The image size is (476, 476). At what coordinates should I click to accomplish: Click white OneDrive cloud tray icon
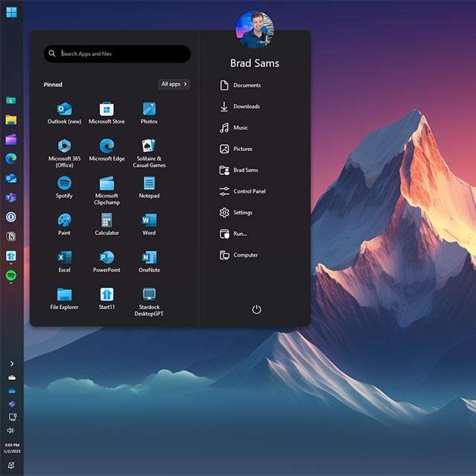(12, 377)
